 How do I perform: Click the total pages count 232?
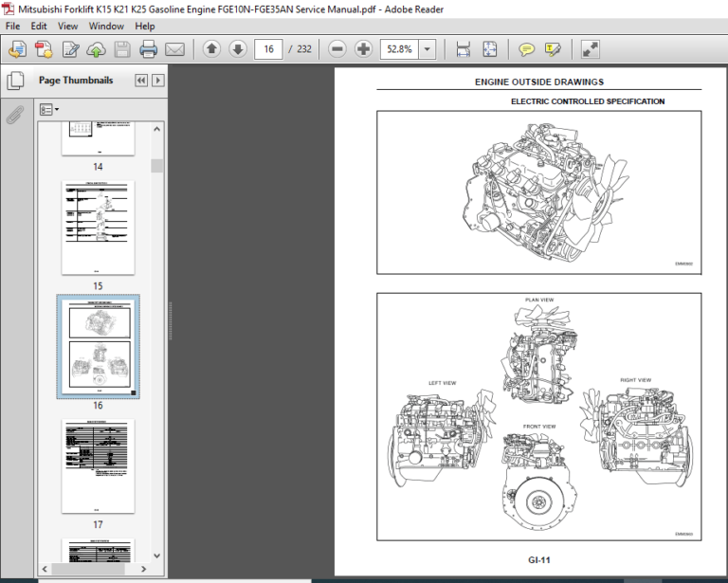click(304, 48)
